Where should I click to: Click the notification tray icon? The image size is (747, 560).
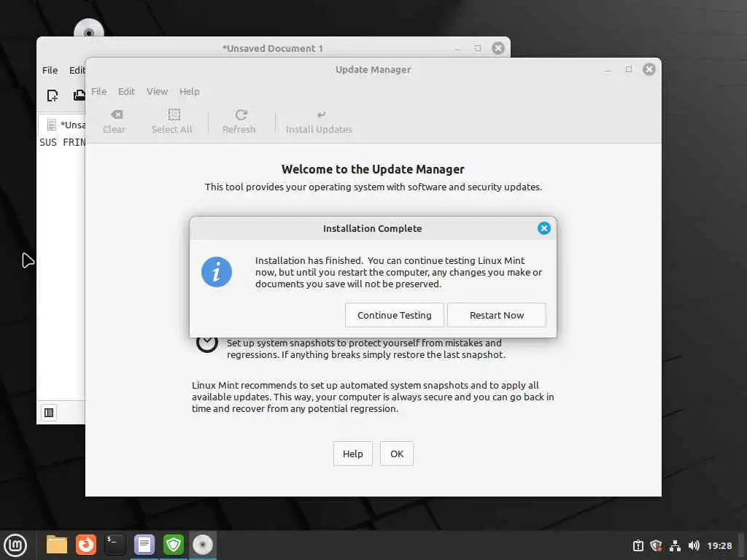click(x=638, y=545)
